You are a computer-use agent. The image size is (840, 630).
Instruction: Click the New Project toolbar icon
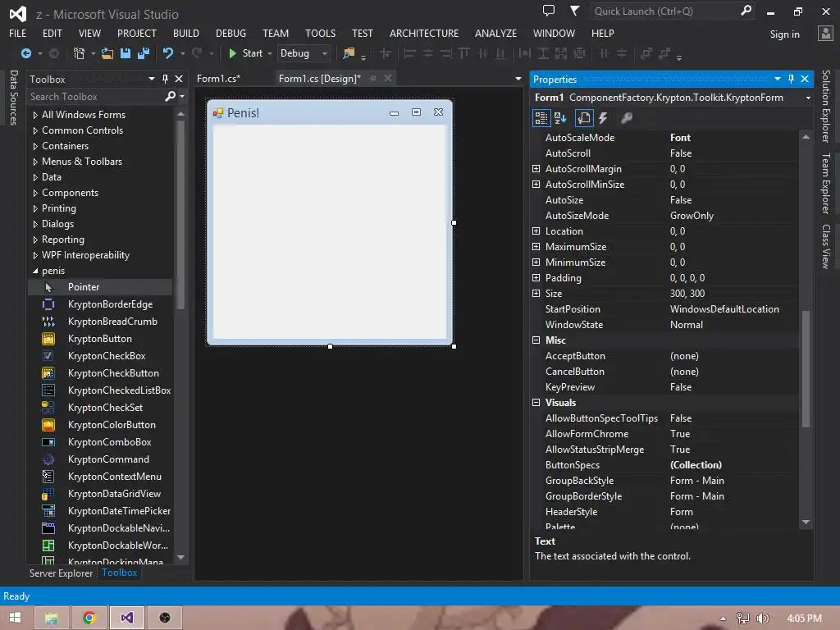(x=80, y=53)
